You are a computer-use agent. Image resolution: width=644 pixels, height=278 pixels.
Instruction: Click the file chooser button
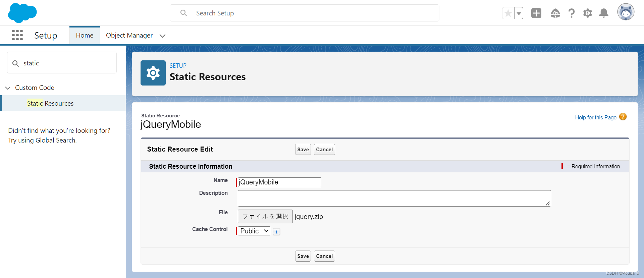pos(265,216)
